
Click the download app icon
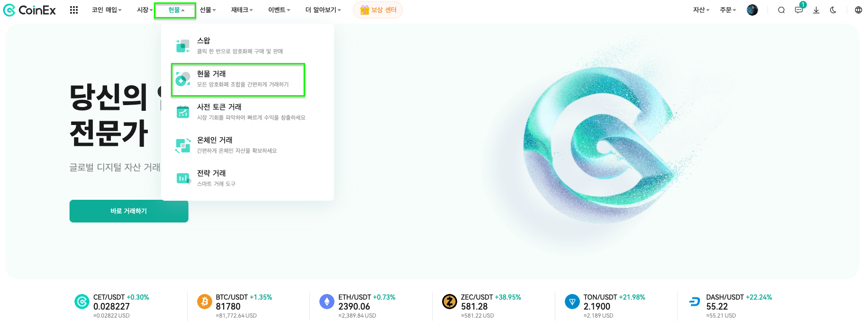(816, 10)
